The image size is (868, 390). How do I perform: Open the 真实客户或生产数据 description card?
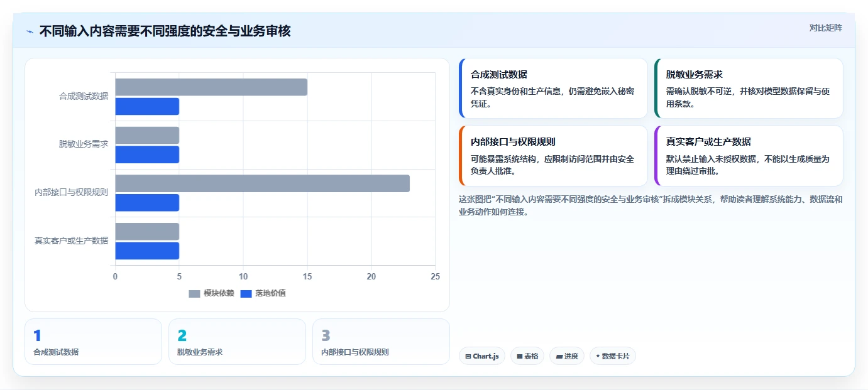pyautogui.click(x=749, y=156)
